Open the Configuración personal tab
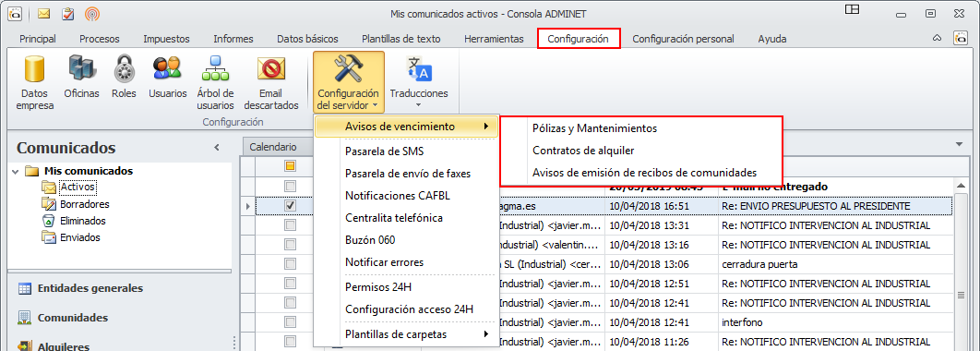Image resolution: width=980 pixels, height=351 pixels. tap(683, 39)
